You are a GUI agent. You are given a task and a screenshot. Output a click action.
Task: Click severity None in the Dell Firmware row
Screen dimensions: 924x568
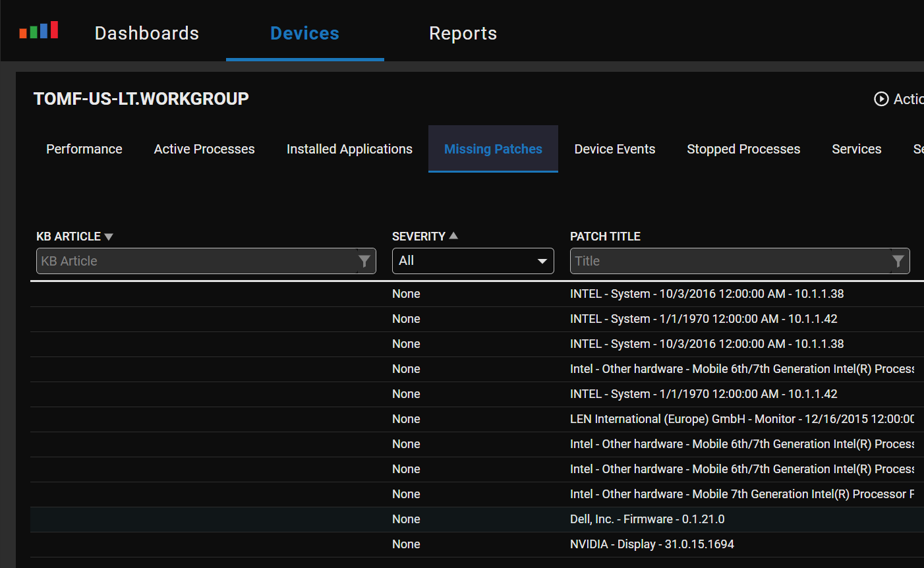point(406,519)
